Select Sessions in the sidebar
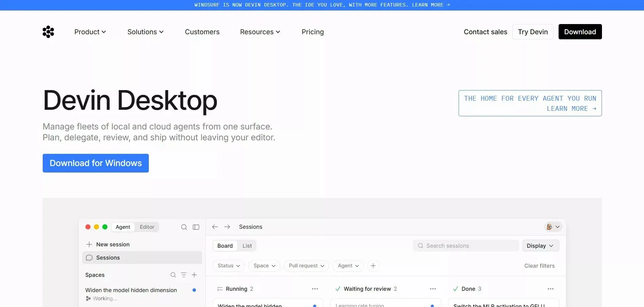Screen dimensions: 644x307 (x=142, y=258)
